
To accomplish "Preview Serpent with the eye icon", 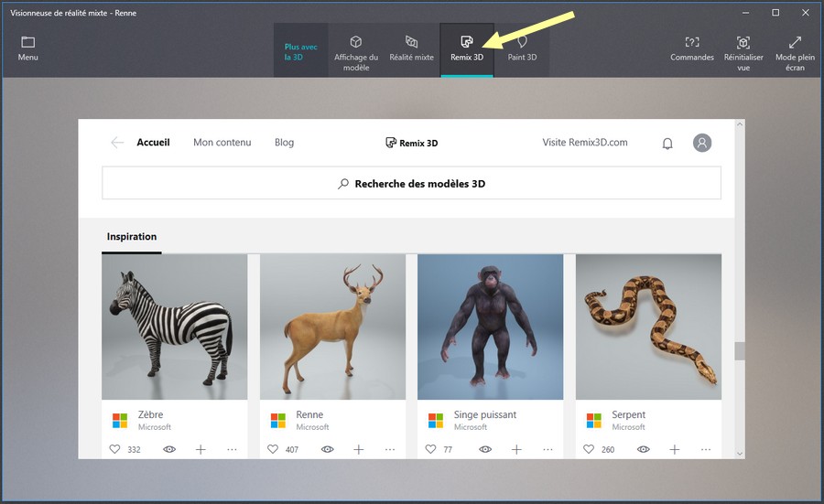I will click(x=644, y=449).
